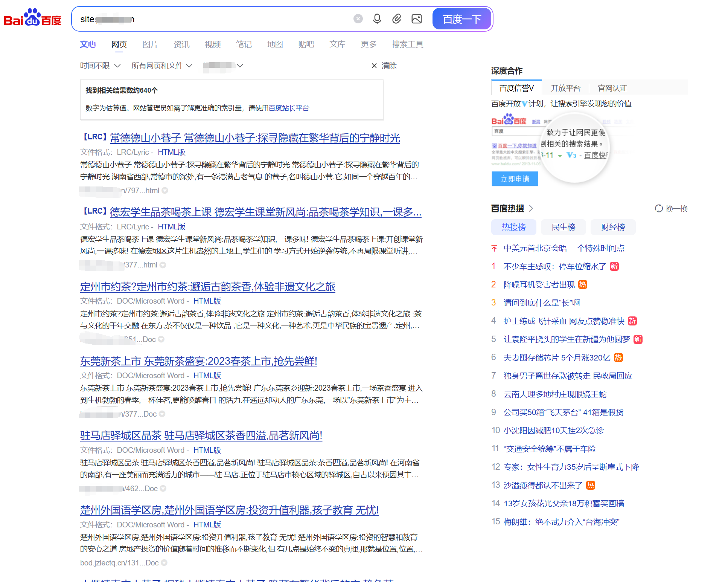
Task: Open the 笔记 tab
Action: [244, 44]
